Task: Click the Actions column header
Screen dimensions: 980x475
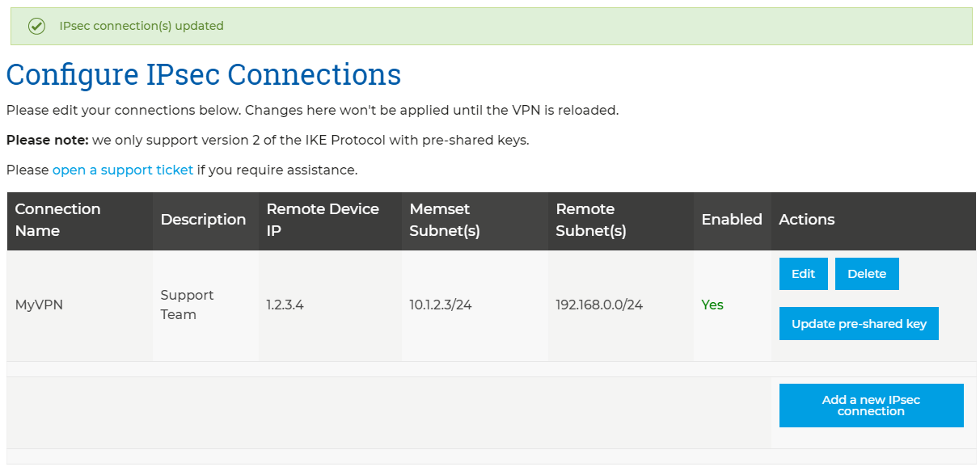Action: click(x=873, y=220)
